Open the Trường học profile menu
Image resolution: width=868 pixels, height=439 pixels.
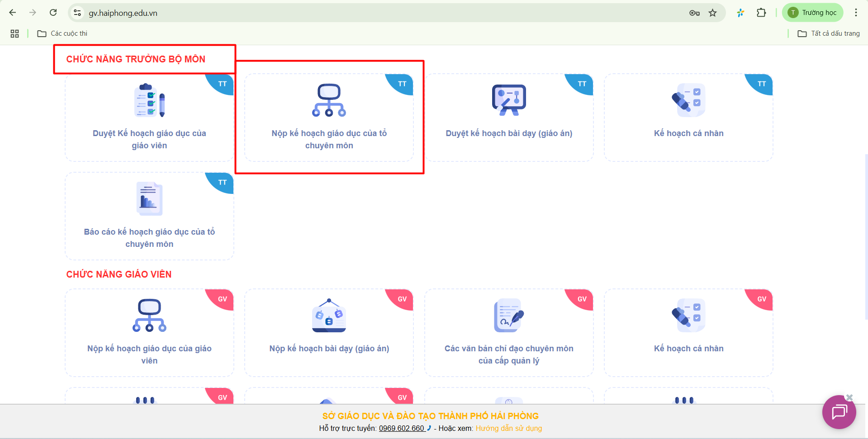pyautogui.click(x=813, y=13)
